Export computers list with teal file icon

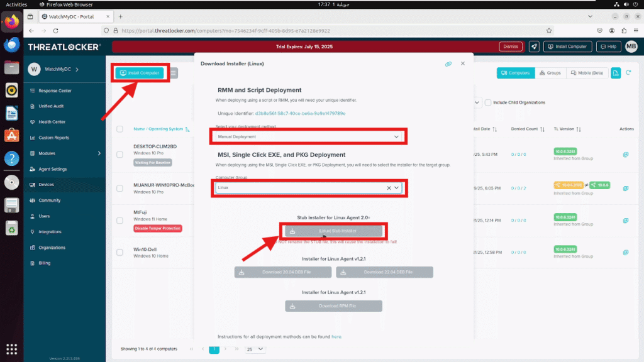[616, 73]
